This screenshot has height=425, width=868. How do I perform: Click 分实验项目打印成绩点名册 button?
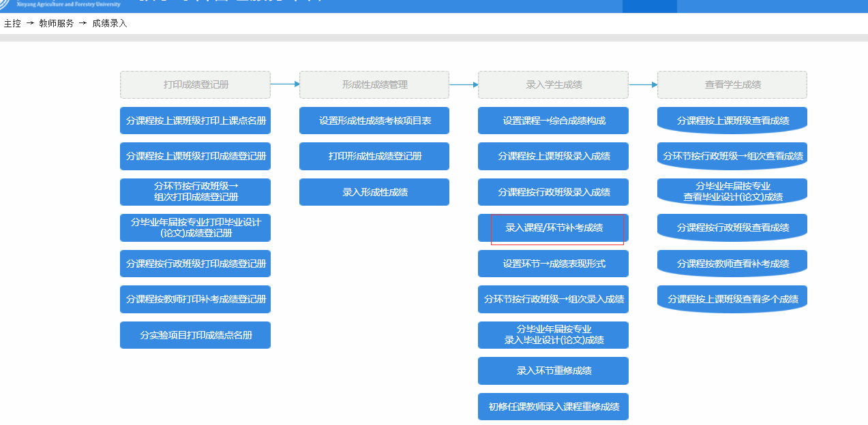[195, 335]
